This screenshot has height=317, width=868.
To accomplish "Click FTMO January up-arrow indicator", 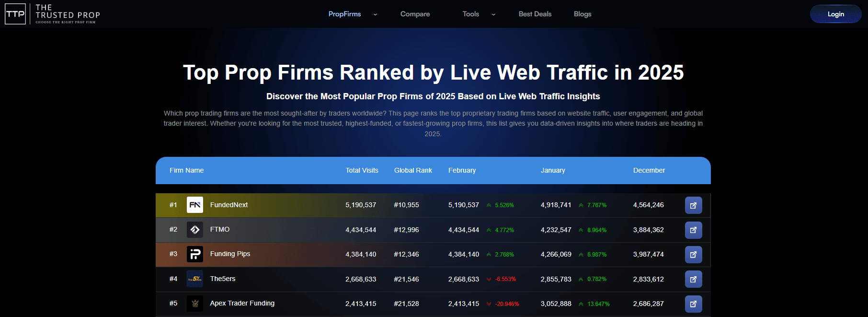I will [x=581, y=230].
